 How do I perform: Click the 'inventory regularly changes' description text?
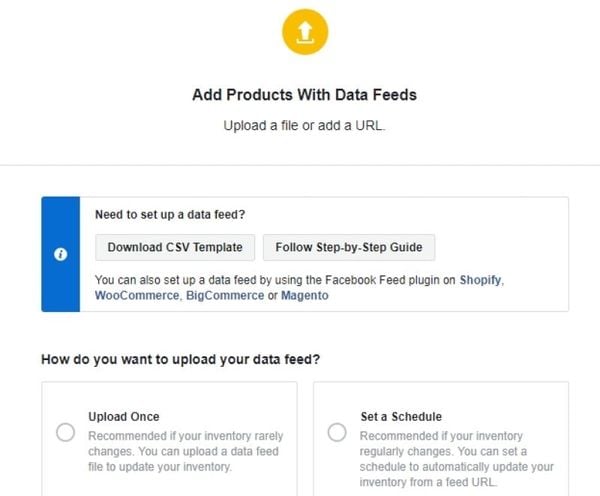coord(457,459)
